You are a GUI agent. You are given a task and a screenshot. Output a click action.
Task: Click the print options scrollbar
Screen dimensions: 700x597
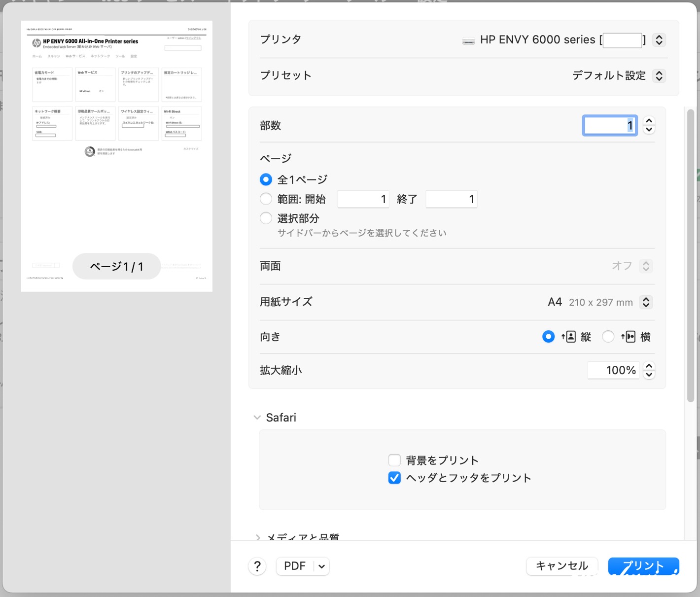pos(691,256)
